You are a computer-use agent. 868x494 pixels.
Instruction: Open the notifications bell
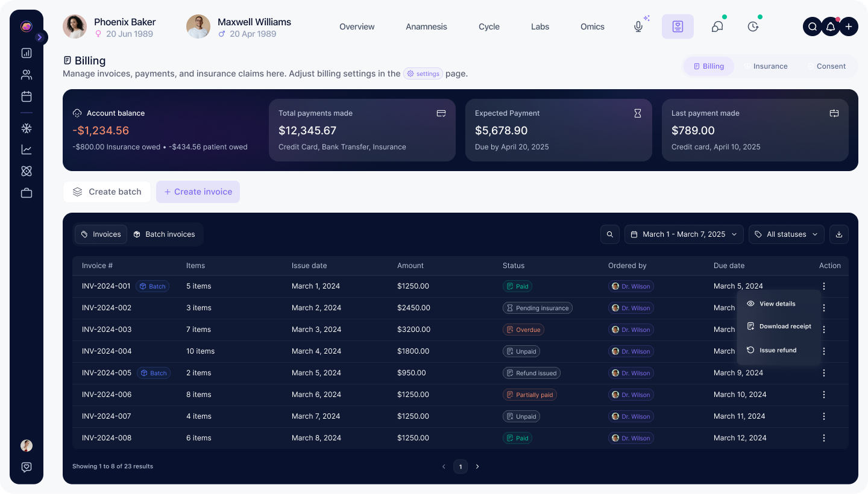pyautogui.click(x=830, y=27)
